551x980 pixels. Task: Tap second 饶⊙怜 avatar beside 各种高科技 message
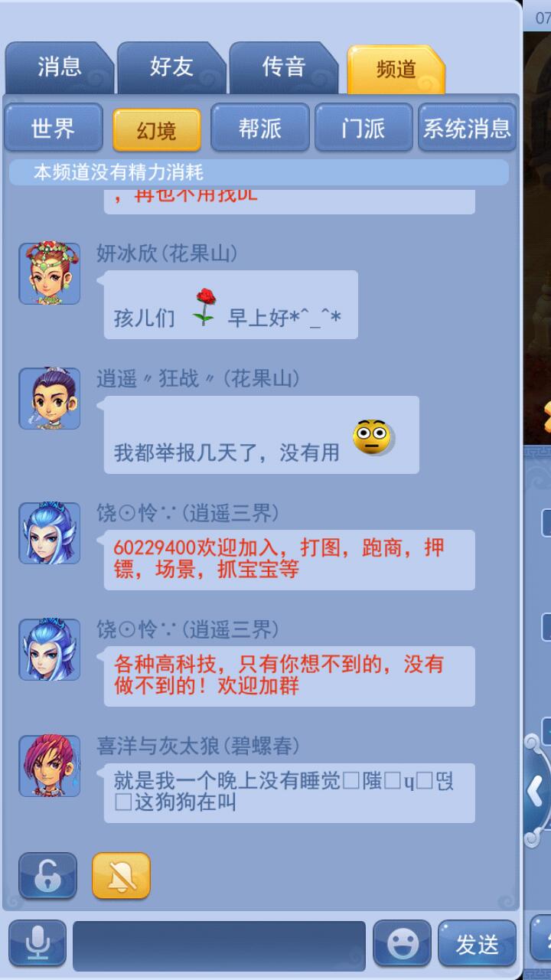click(x=50, y=649)
